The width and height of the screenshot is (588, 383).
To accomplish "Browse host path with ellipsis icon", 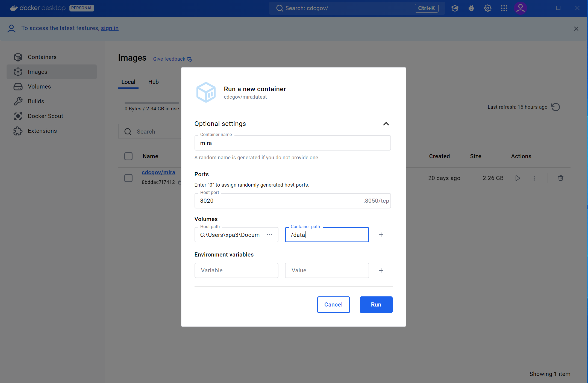I will click(x=269, y=235).
